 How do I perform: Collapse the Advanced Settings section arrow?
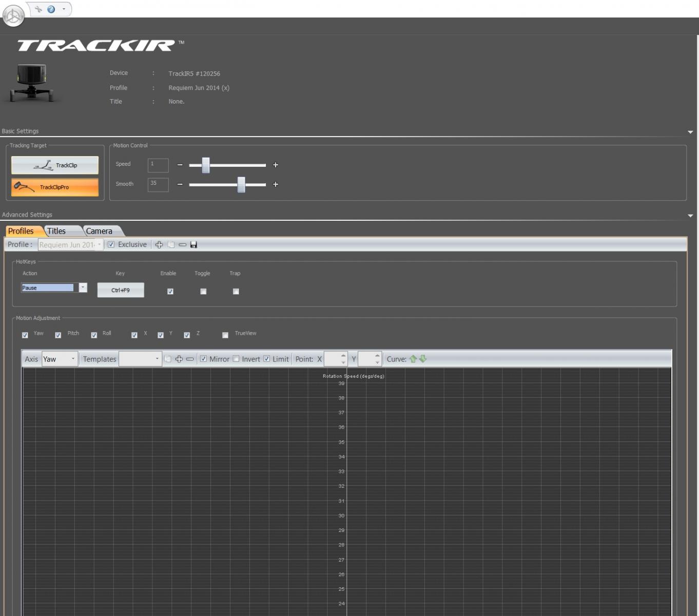(x=690, y=216)
